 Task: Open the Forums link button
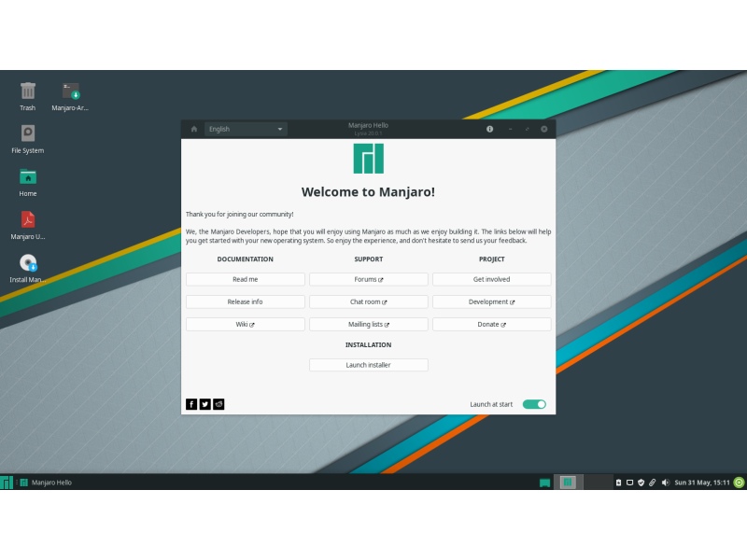tap(369, 279)
